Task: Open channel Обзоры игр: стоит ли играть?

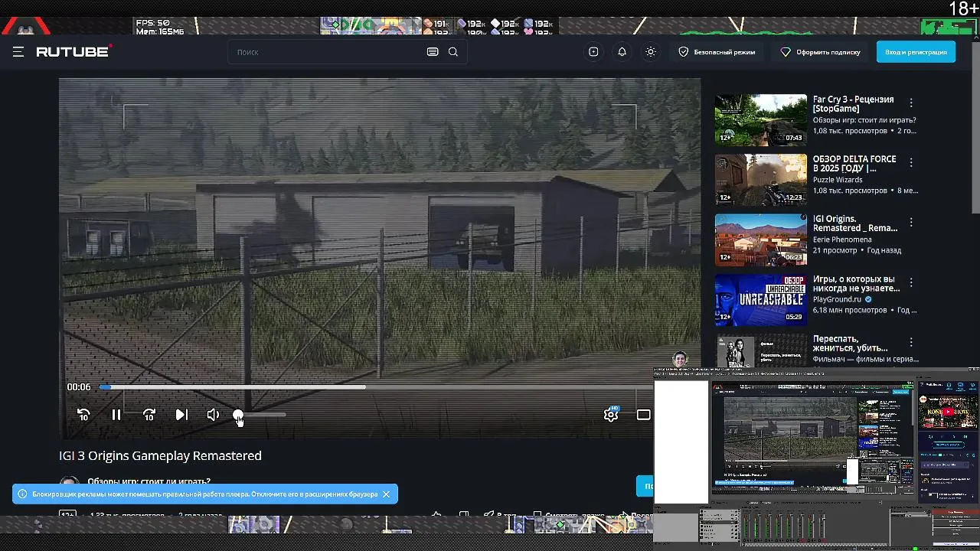Action: coord(149,481)
